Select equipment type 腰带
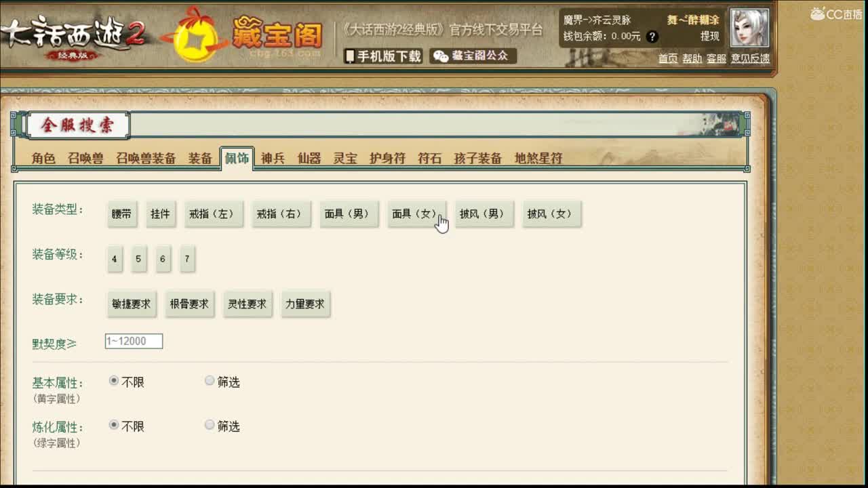 [122, 213]
